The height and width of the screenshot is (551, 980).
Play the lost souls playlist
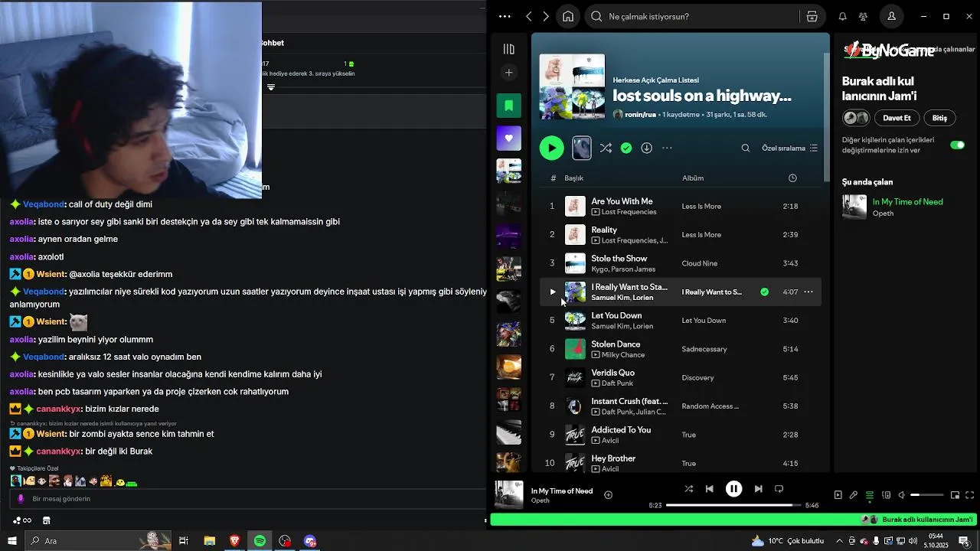pos(551,148)
